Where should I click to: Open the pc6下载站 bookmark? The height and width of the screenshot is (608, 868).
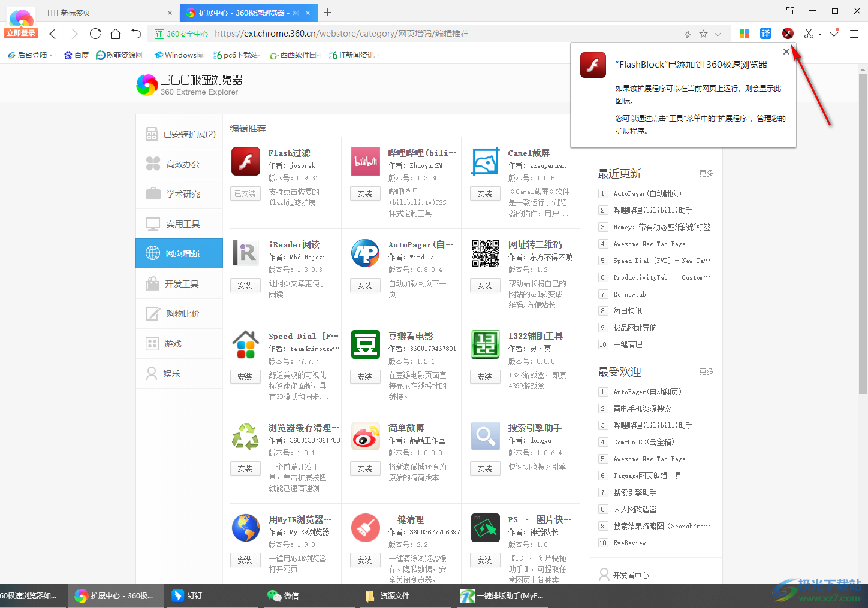click(x=236, y=55)
